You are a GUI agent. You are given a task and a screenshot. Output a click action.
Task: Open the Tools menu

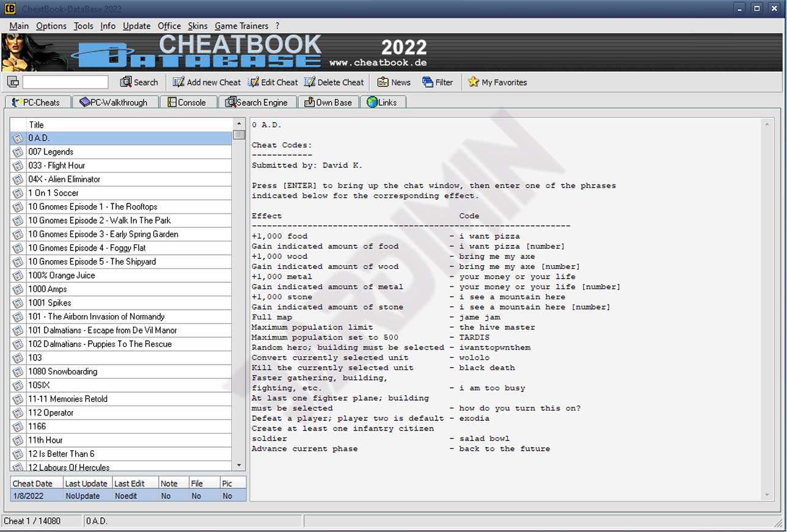tap(84, 26)
